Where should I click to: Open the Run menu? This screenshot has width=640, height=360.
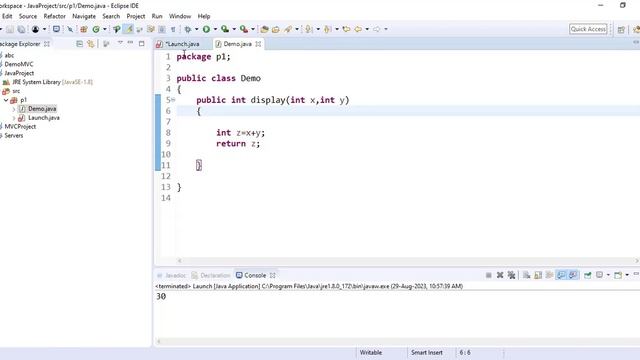click(x=157, y=16)
